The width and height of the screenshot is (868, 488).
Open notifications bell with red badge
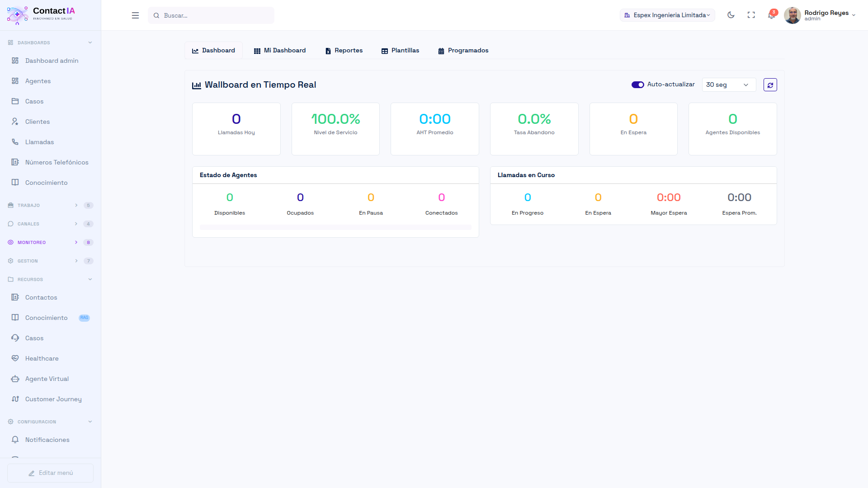[771, 15]
